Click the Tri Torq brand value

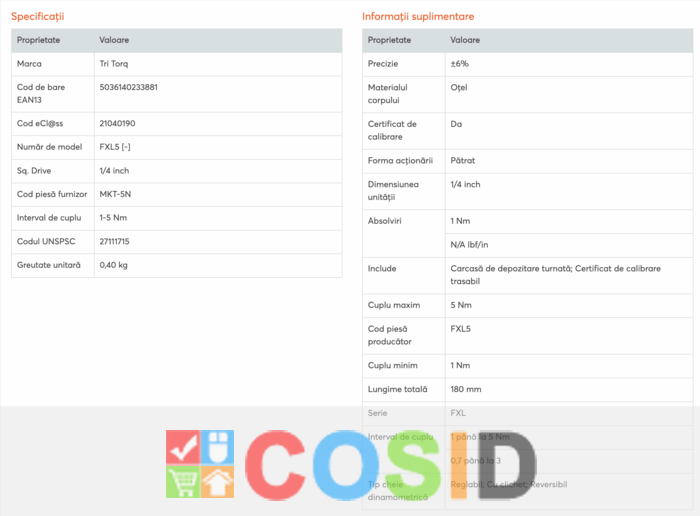114,63
